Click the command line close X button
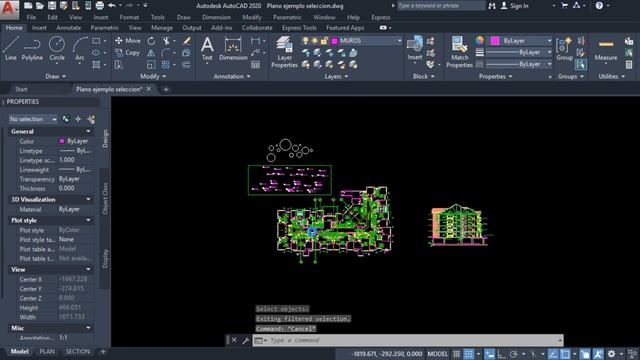 click(x=234, y=340)
